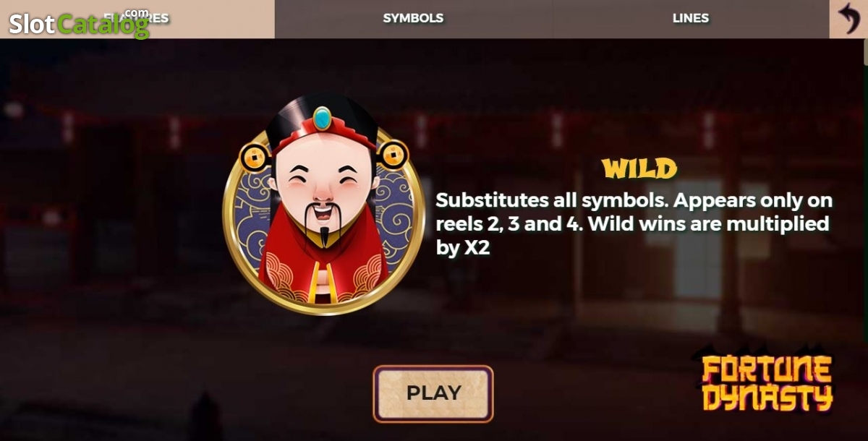Click the right gold coin on hat

click(394, 154)
